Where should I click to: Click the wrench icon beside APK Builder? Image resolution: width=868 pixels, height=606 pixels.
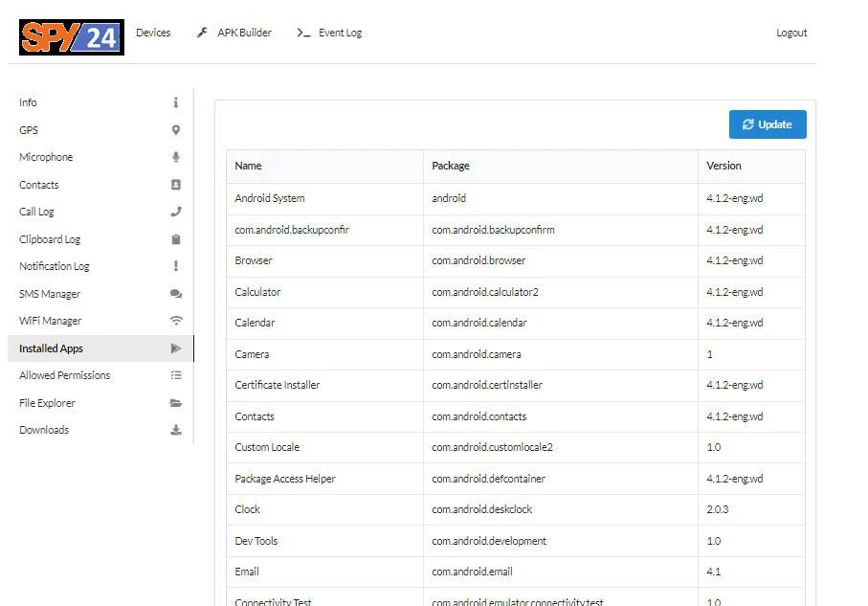pyautogui.click(x=202, y=33)
